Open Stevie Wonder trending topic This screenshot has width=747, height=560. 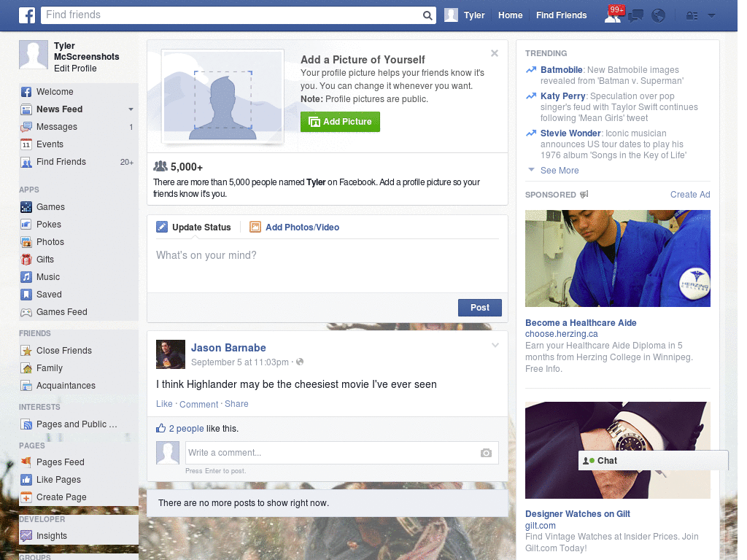[x=570, y=133]
